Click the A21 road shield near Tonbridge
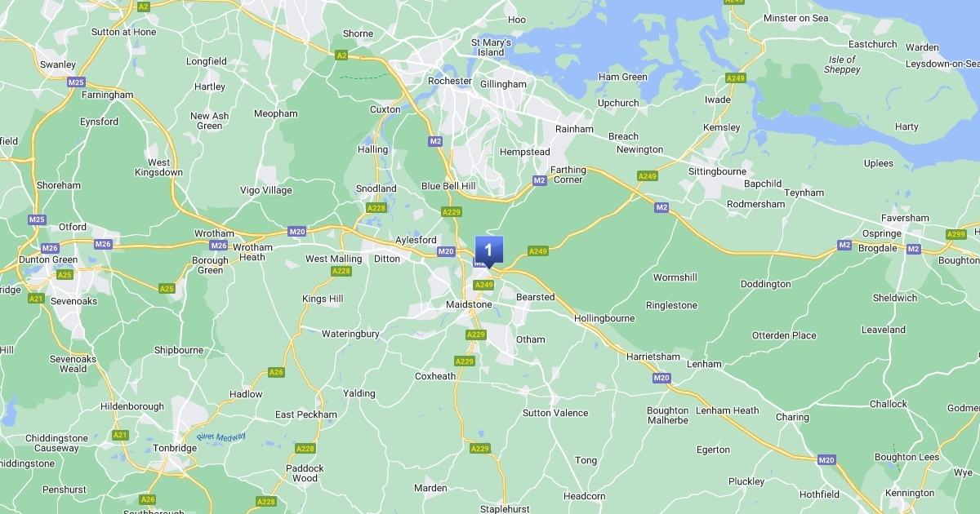Screen dimensions: 980x514 [x=120, y=435]
